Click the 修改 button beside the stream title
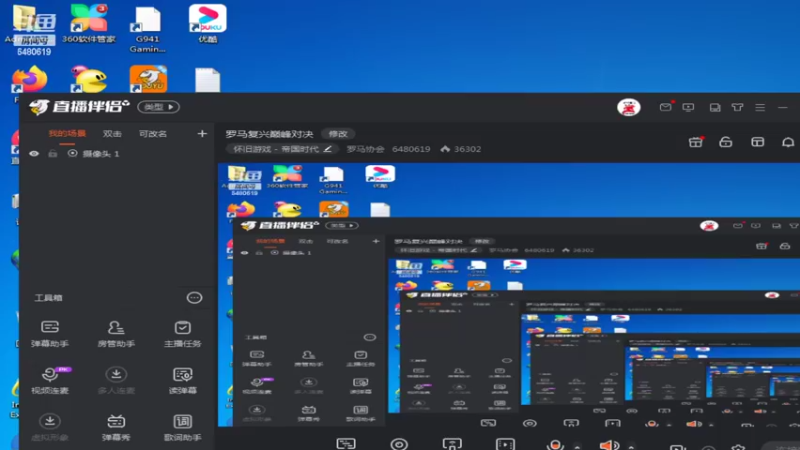800x450 pixels. 338,134
